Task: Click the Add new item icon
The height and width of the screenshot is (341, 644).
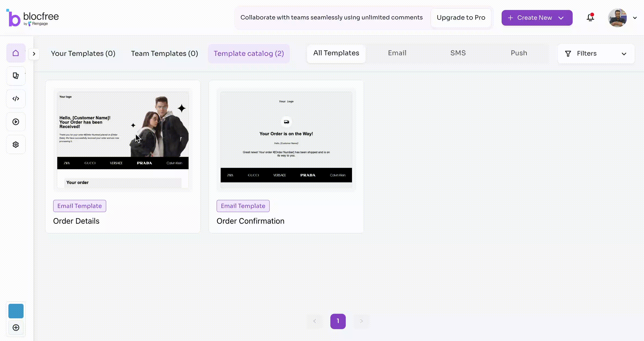Action: tap(16, 328)
